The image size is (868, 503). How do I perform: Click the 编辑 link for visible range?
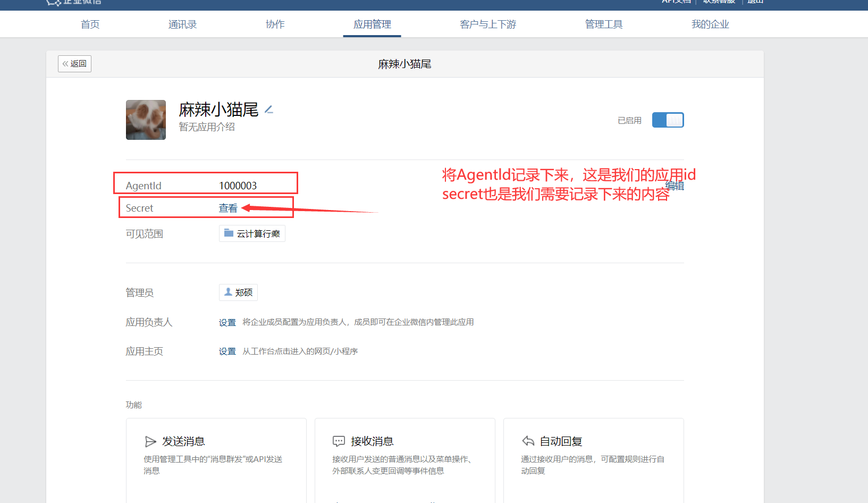pos(675,186)
